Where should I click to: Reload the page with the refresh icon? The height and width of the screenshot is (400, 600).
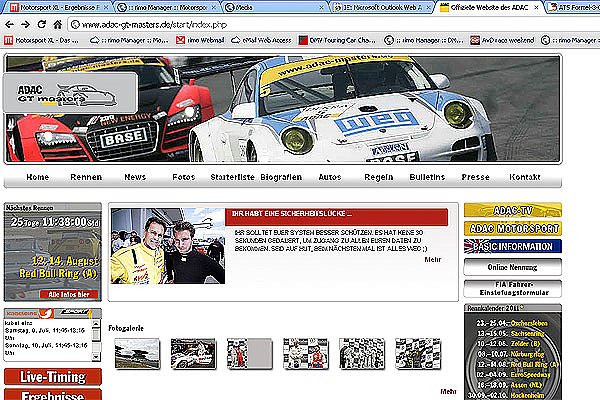(42, 24)
